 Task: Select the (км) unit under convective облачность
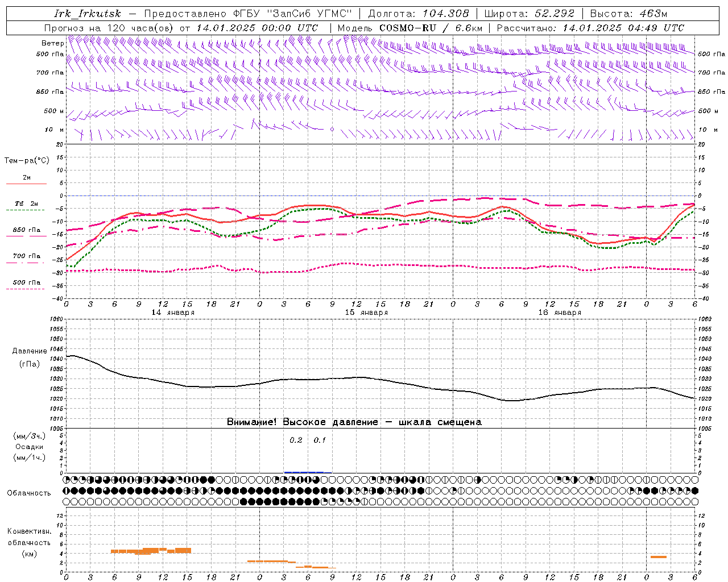29,554
